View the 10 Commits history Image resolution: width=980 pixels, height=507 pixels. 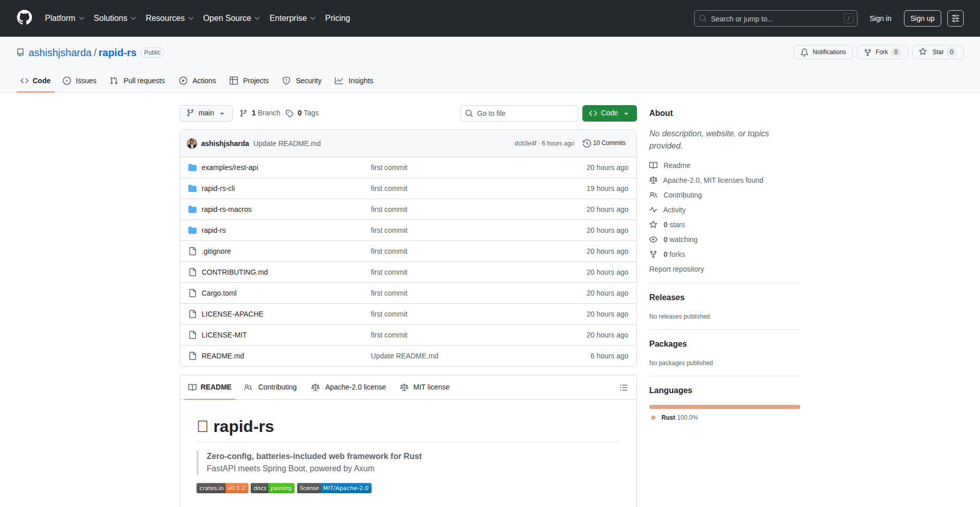coord(604,143)
